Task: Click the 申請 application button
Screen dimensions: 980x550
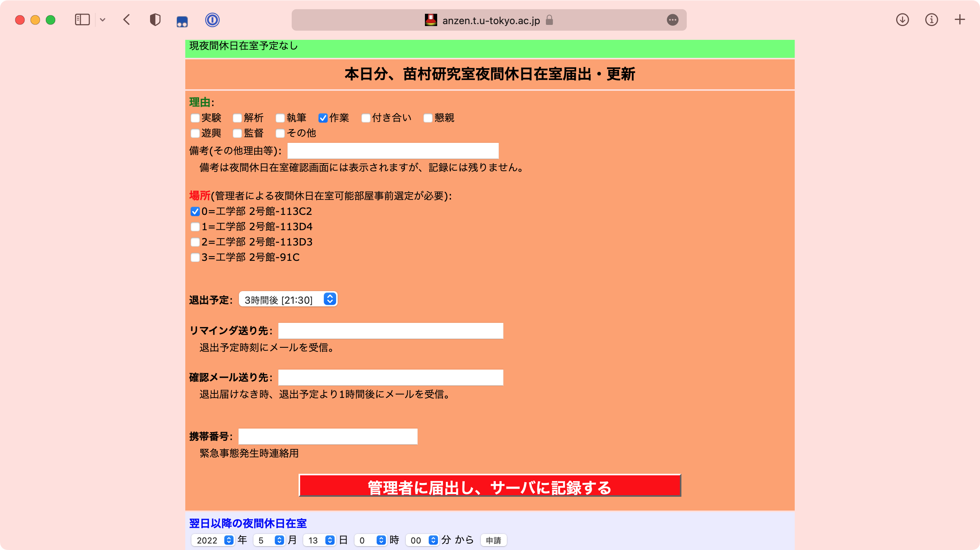Action: coord(493,540)
